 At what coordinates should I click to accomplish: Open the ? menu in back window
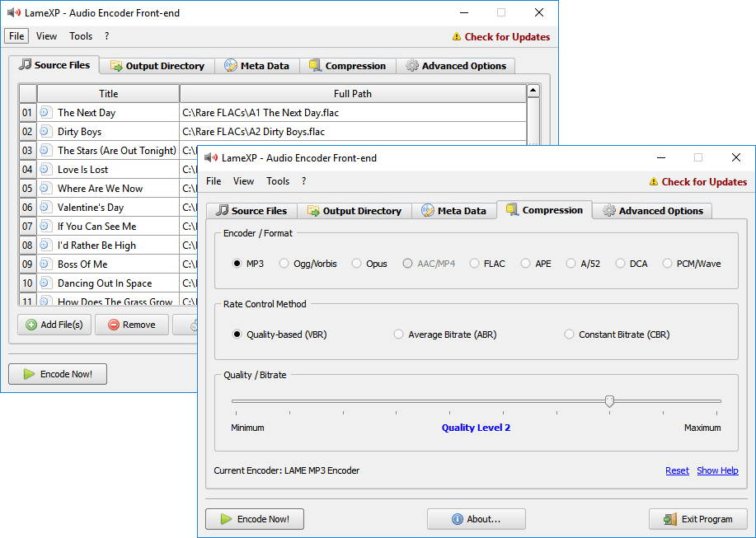click(106, 36)
